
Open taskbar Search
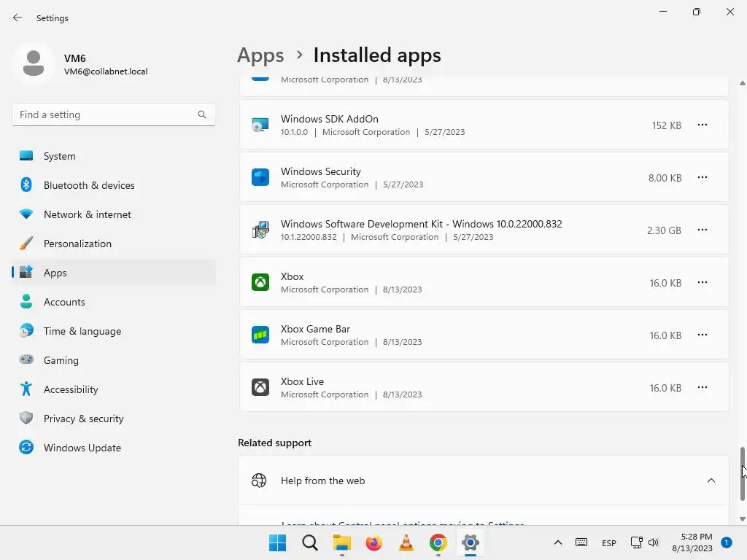(x=309, y=542)
